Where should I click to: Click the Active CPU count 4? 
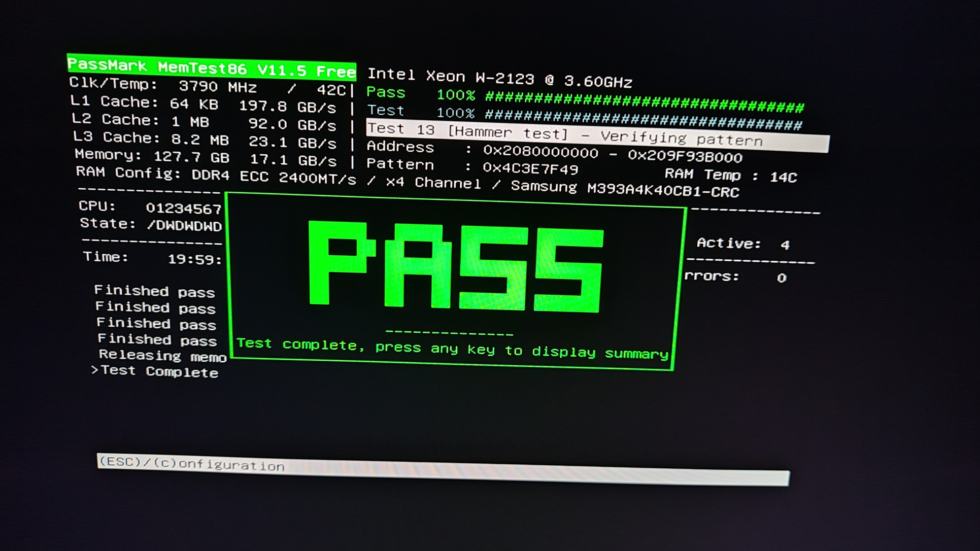pyautogui.click(x=785, y=245)
